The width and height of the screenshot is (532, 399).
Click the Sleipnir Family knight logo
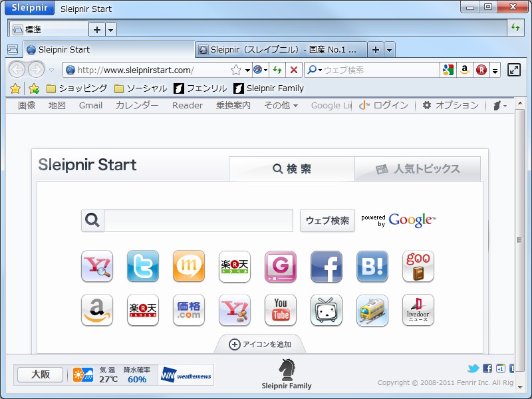287,371
